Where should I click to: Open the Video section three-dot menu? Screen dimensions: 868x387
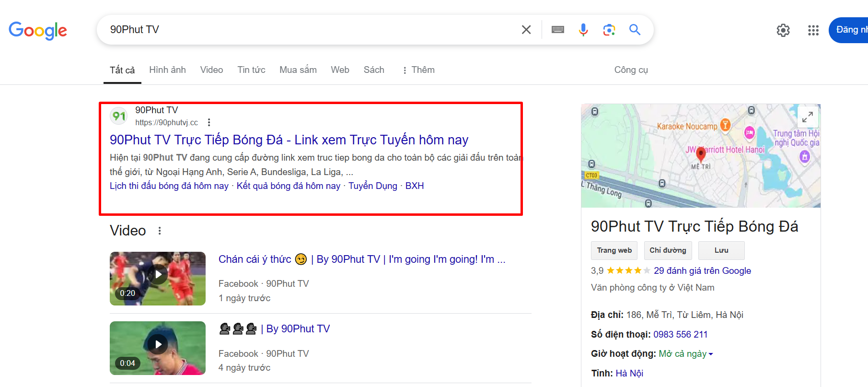coord(160,231)
